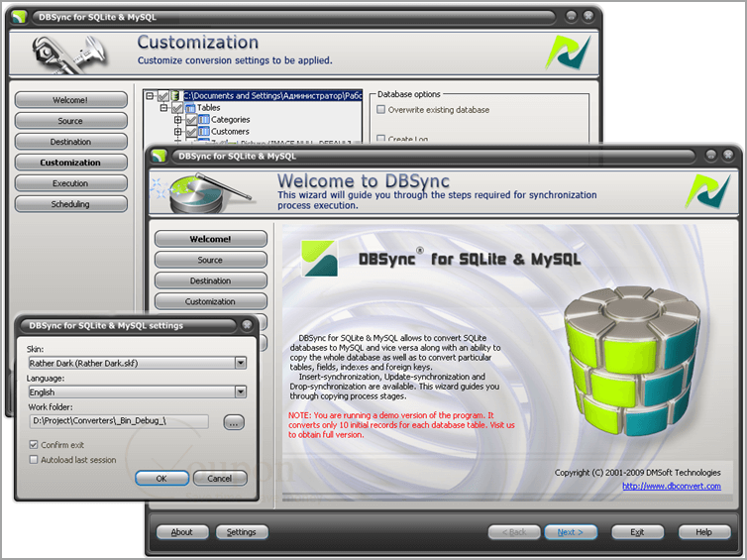The height and width of the screenshot is (560, 747).
Task: Click the Help button
Action: (704, 532)
